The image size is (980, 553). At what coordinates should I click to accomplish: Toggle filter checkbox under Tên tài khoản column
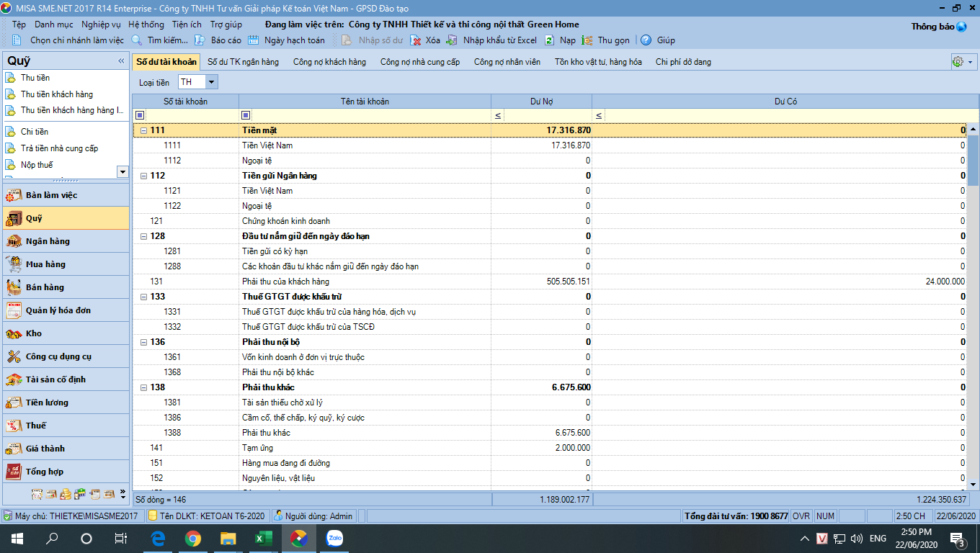[x=246, y=115]
